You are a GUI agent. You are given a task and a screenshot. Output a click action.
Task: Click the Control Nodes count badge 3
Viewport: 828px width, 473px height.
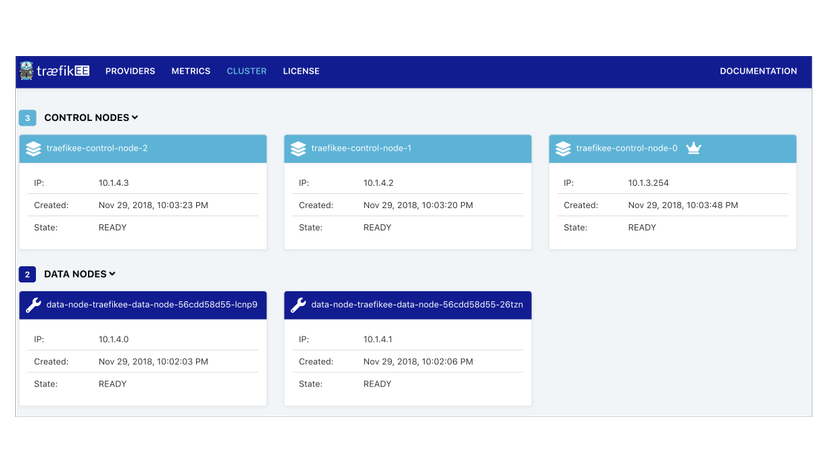(27, 118)
